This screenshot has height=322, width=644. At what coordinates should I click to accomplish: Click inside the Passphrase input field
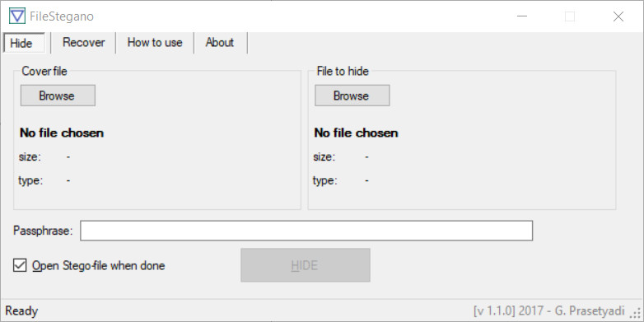click(306, 231)
